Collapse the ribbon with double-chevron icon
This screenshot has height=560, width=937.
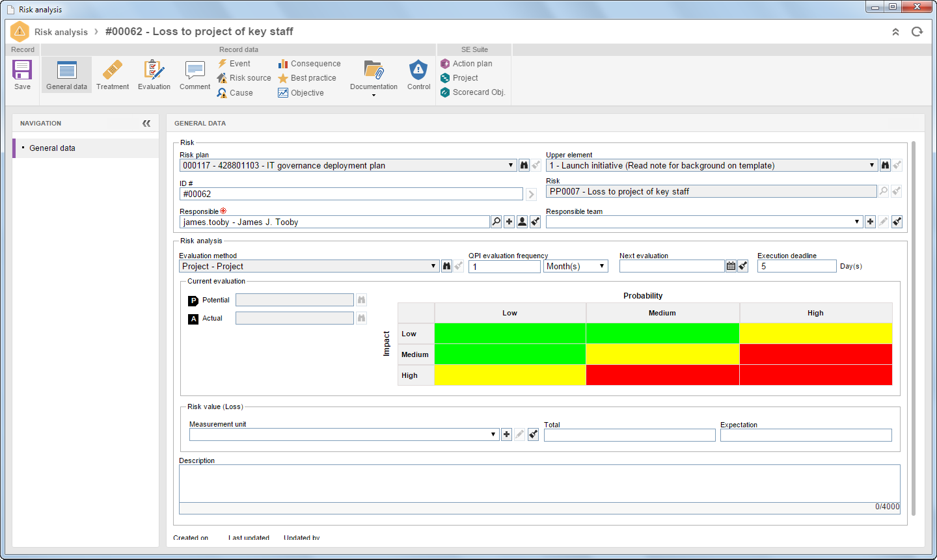pyautogui.click(x=895, y=32)
